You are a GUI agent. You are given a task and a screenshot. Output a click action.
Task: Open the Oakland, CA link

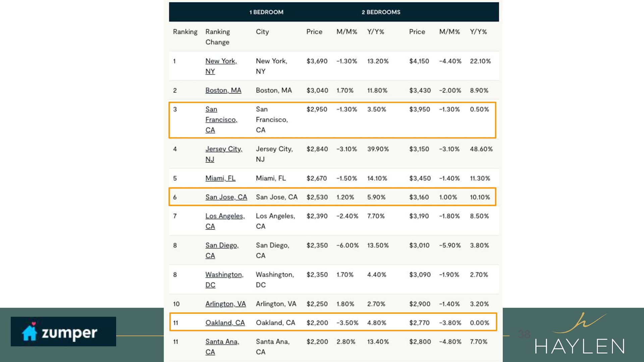tap(225, 323)
